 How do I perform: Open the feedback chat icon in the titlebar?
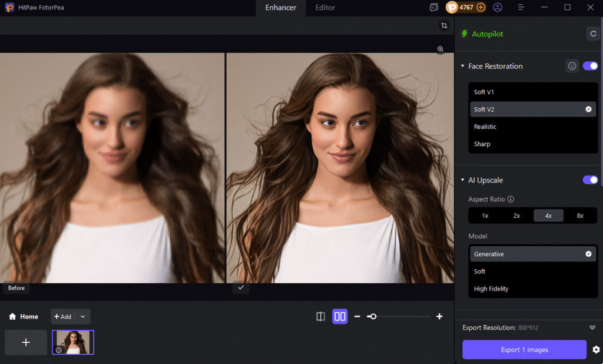(434, 7)
